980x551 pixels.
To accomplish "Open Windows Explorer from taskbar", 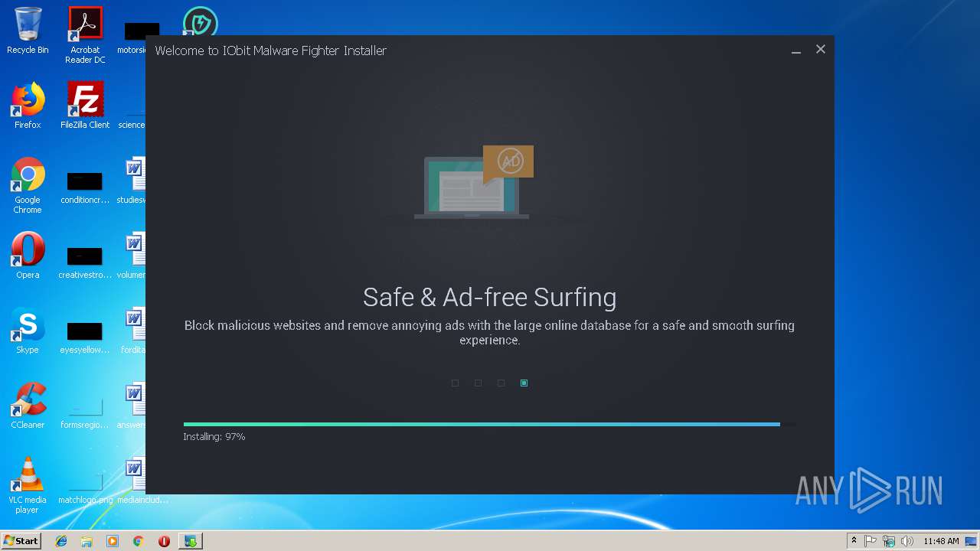I will [x=87, y=541].
